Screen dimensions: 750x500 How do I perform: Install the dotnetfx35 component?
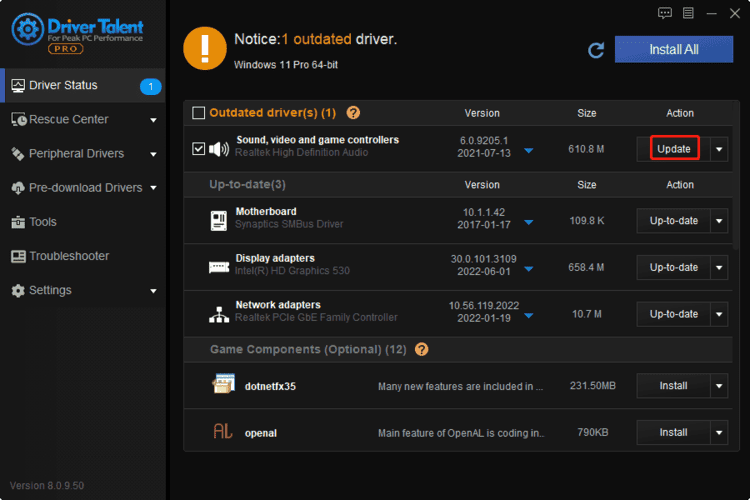(x=673, y=386)
